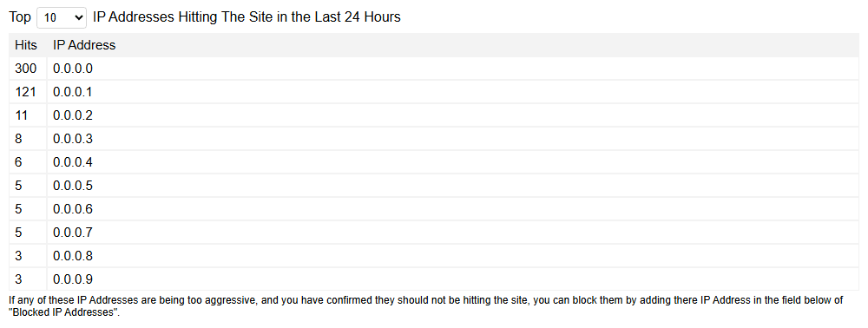The image size is (868, 328).
Task: Click the 300 hits count cell
Action: pyautogui.click(x=28, y=69)
